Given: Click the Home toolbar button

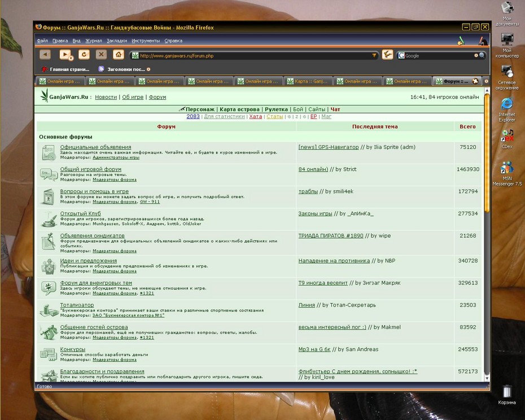Looking at the screenshot, I should (x=118, y=54).
